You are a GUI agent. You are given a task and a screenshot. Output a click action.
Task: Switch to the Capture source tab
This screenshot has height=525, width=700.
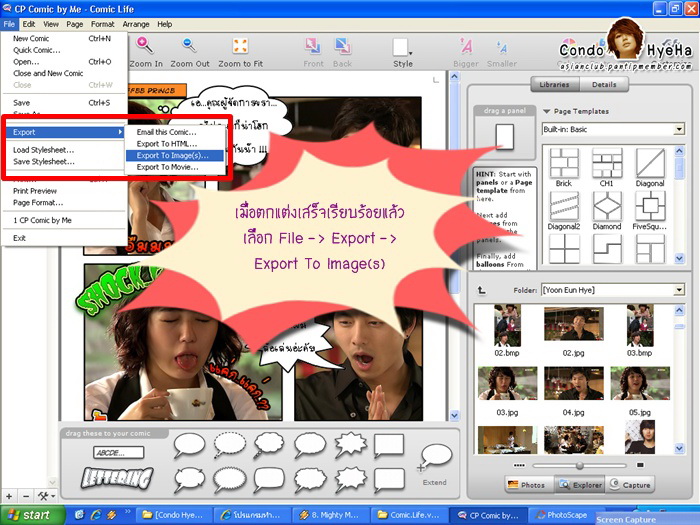coord(629,485)
